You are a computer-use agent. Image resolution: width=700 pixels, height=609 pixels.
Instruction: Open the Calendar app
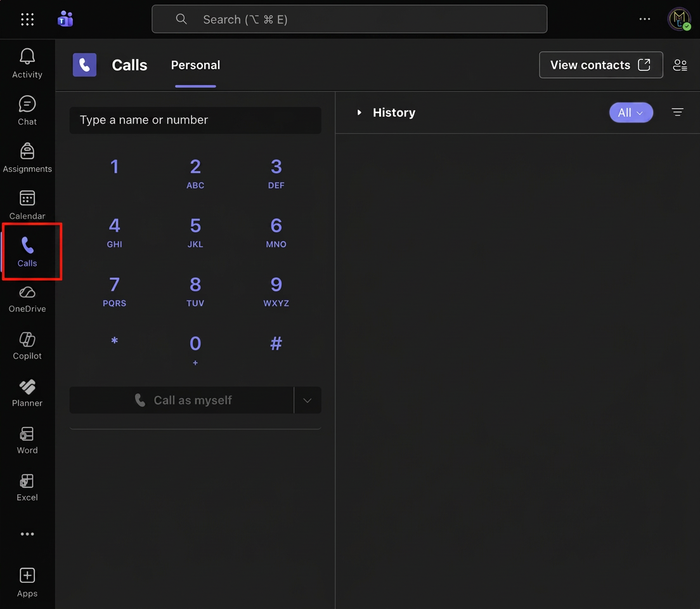pyautogui.click(x=27, y=205)
